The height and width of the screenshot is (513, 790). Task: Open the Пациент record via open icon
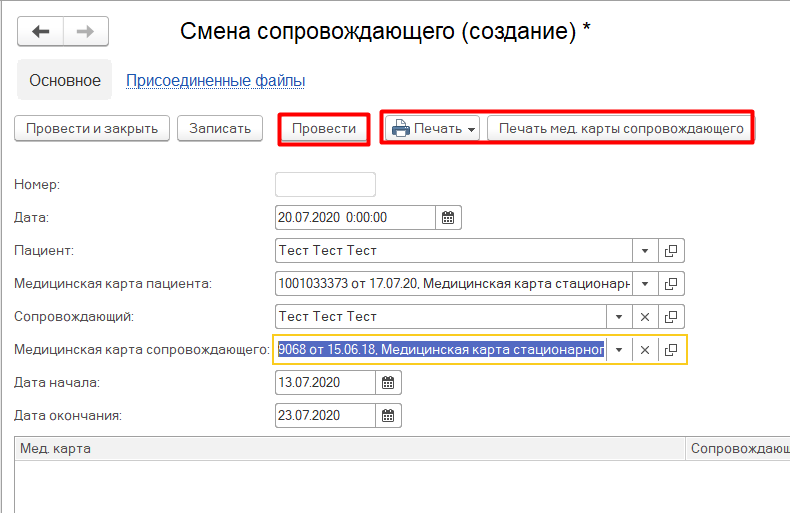tap(672, 250)
